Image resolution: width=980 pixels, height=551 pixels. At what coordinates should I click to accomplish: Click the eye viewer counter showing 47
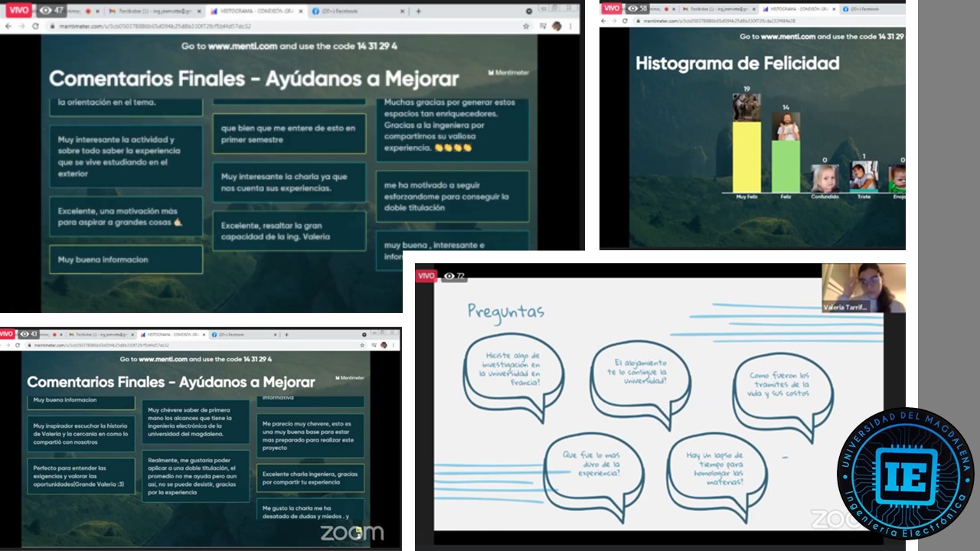coord(53,11)
